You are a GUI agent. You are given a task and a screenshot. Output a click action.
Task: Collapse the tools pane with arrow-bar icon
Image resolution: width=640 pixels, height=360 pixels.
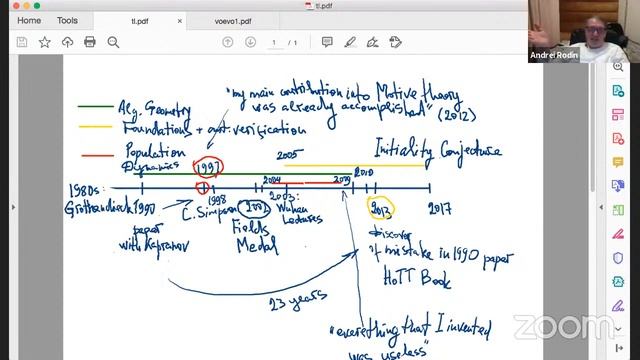pyautogui.click(x=619, y=348)
